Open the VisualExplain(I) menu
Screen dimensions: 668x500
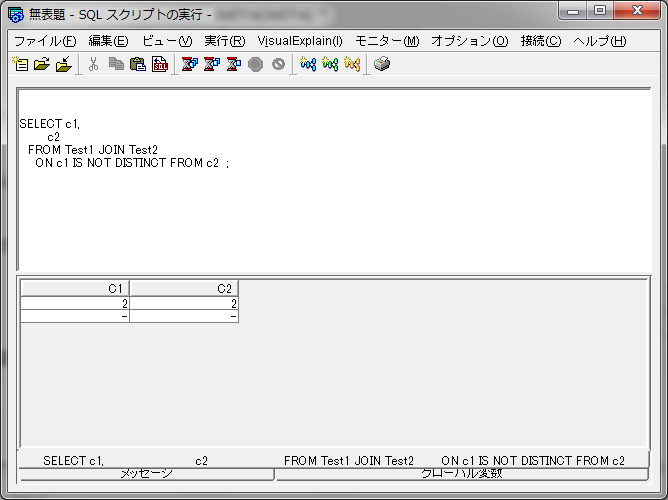pos(300,41)
